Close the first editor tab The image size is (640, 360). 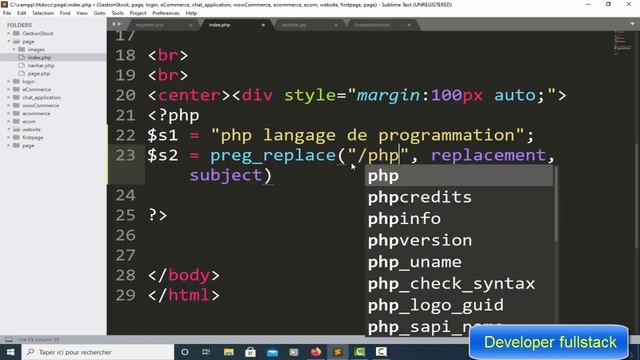(190, 25)
